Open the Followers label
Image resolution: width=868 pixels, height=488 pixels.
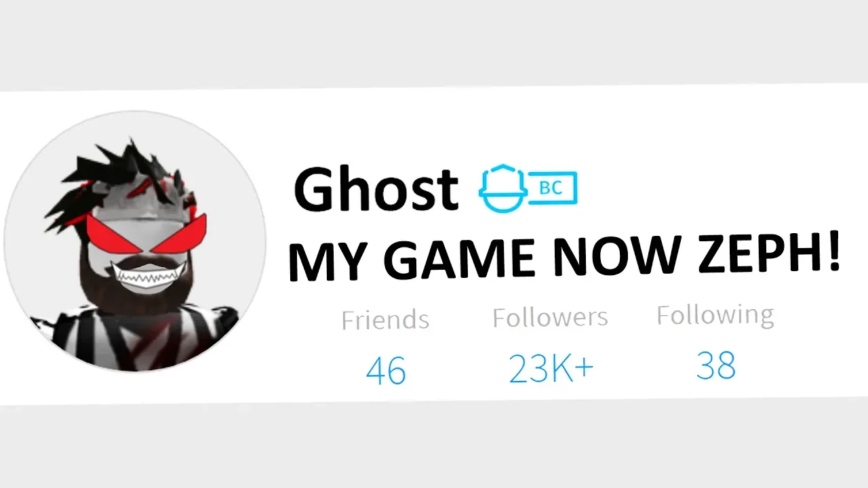550,317
